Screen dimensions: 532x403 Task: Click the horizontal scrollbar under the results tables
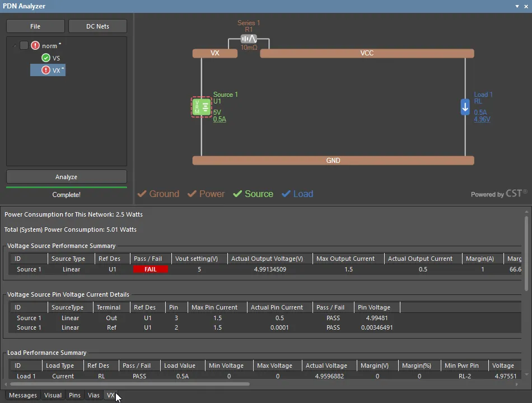pyautogui.click(x=129, y=384)
